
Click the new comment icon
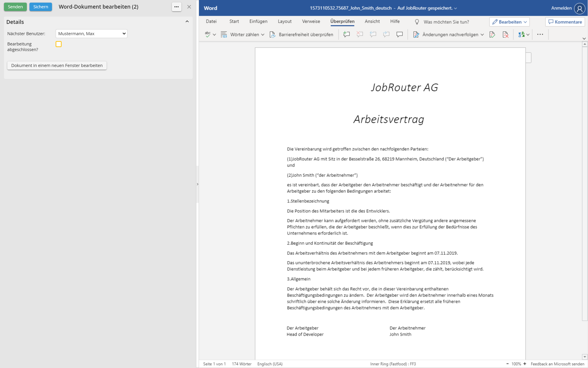[346, 34]
